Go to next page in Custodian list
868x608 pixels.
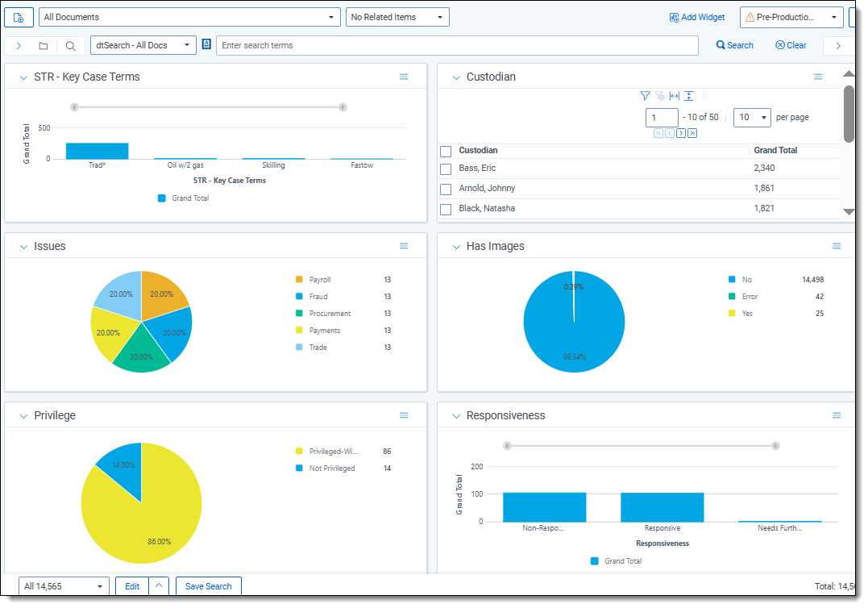tap(681, 133)
